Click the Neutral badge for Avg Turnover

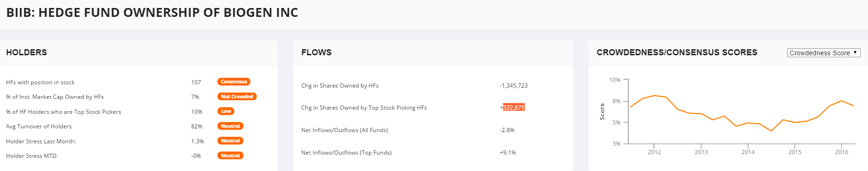230,126
